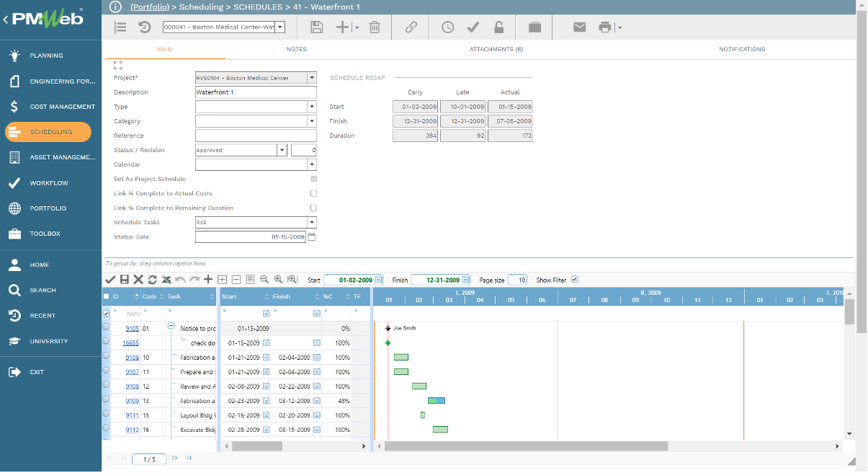Click the Excel export icon in the Gantt toolbar
Screen dimensions: 868x473
[x=166, y=280]
